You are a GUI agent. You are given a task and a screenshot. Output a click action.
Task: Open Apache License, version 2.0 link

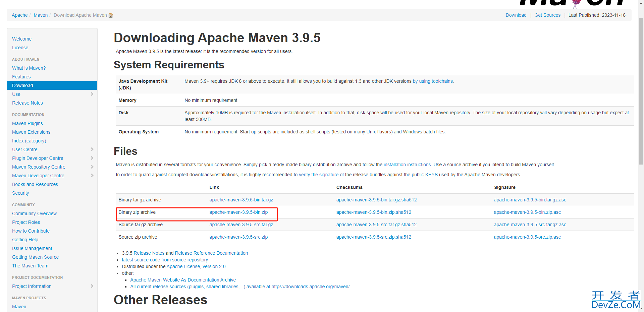pos(196,266)
